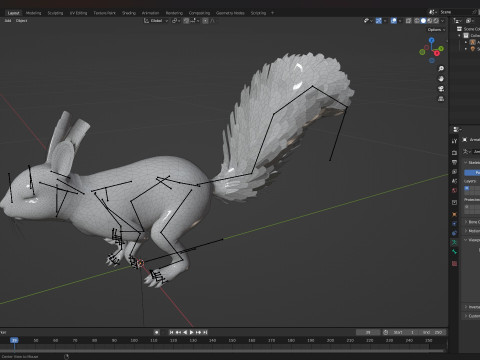Image resolution: width=480 pixels, height=360 pixels.
Task: Click the green Y axis on navigation gizmo
Action: 441,49
